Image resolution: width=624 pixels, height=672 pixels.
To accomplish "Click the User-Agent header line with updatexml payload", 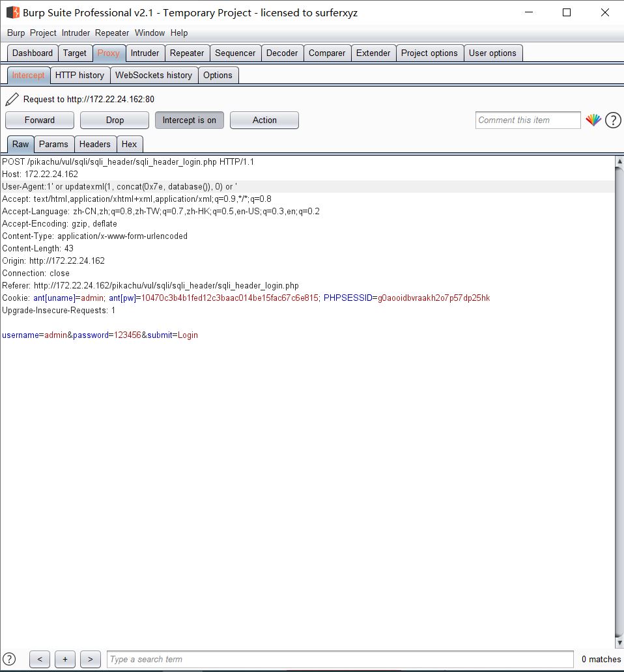I will (x=119, y=187).
